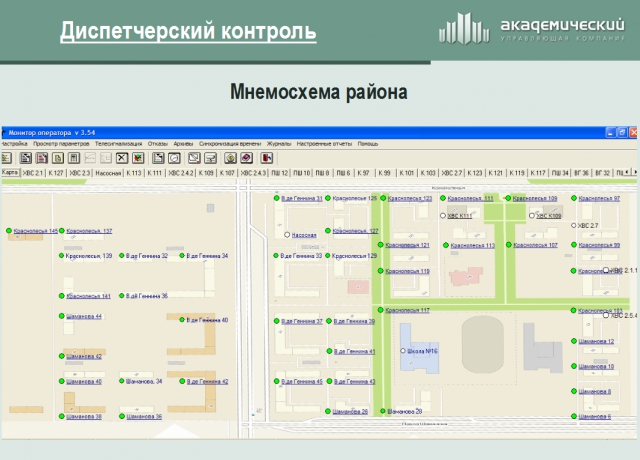640x460 pixels.
Task: Switch to the ХВС 2.7 tab
Action: 452,173
